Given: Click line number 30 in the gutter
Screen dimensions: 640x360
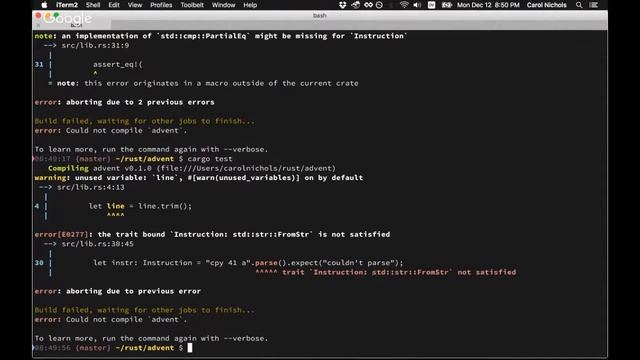Looking at the screenshot, I should (x=39, y=263).
